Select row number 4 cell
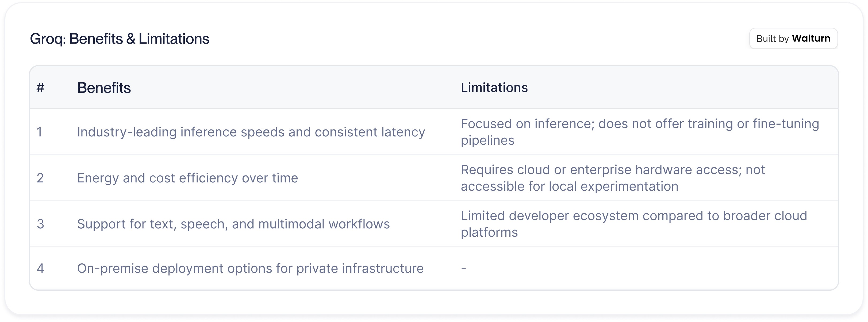The width and height of the screenshot is (868, 322). coord(40,269)
